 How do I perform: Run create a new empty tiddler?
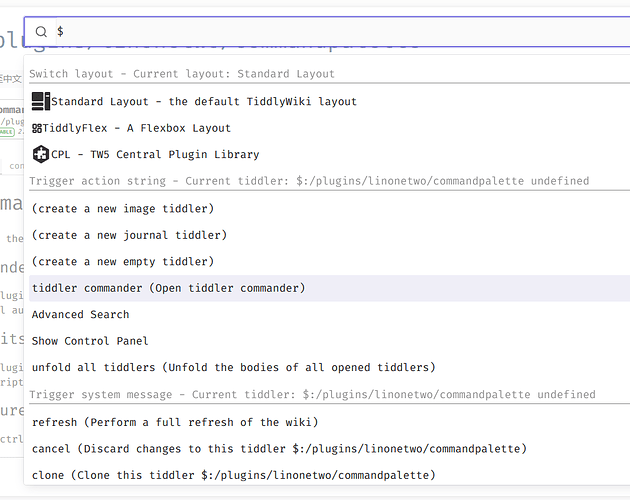pyautogui.click(x=329, y=262)
